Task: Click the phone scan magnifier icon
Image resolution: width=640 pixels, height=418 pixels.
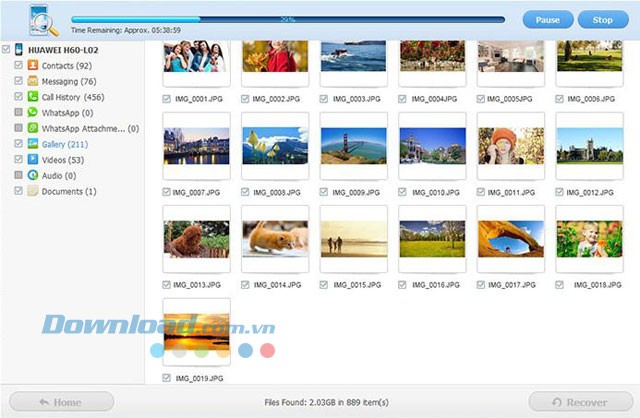Action: [44, 20]
